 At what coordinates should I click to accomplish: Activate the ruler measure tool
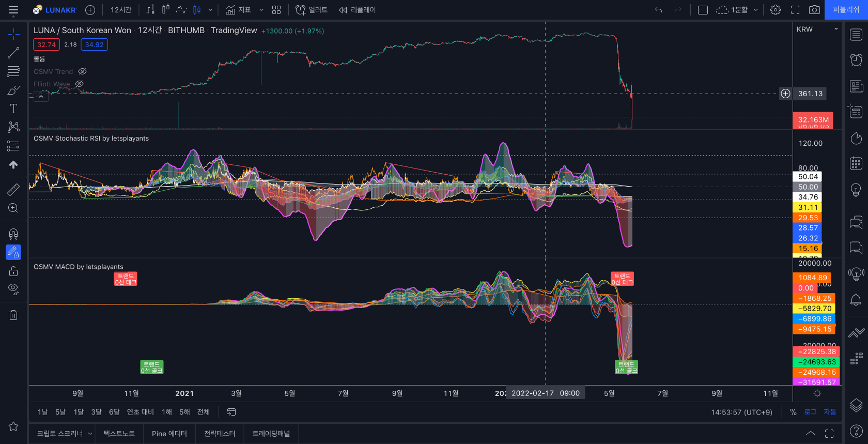point(13,189)
